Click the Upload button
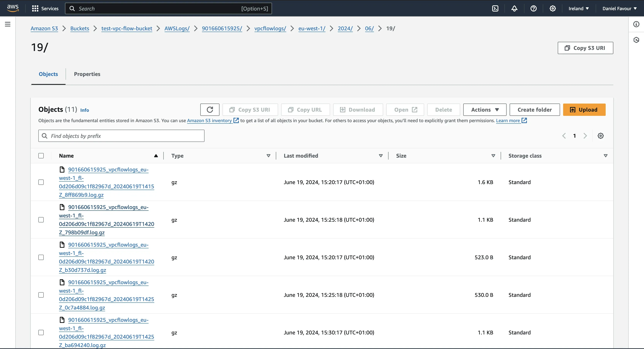This screenshot has width=644, height=349. tap(584, 109)
